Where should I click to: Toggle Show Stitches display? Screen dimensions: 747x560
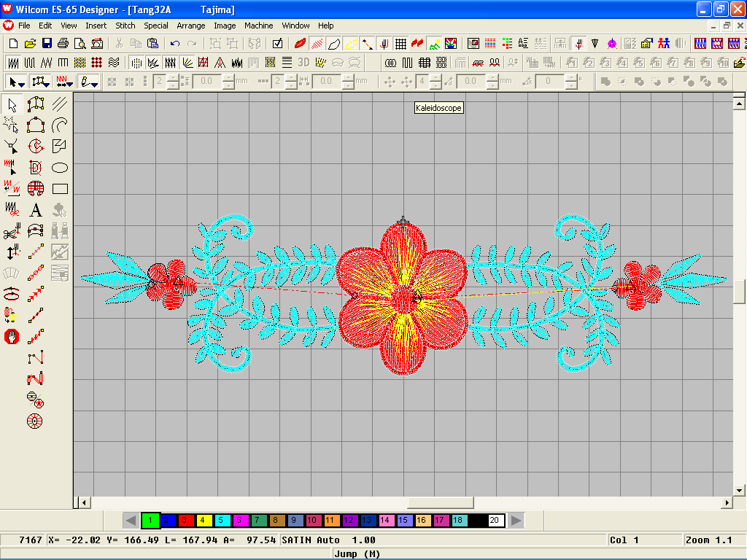coord(317,44)
